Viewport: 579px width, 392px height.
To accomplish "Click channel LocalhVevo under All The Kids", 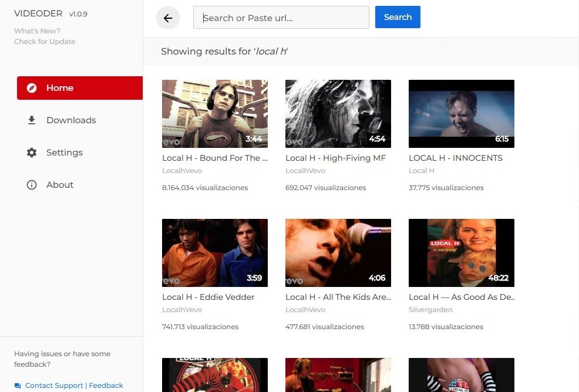I will (305, 310).
